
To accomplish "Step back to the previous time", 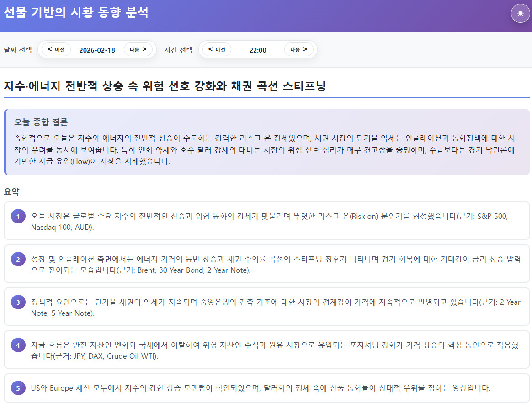I will pos(217,49).
